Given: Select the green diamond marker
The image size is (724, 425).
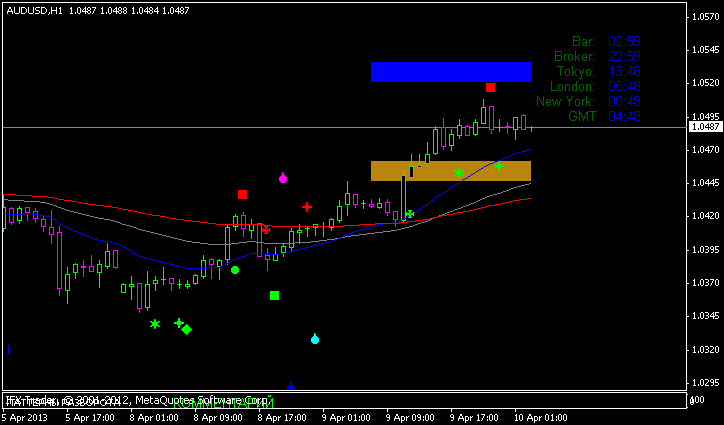Looking at the screenshot, I should click(x=187, y=329).
